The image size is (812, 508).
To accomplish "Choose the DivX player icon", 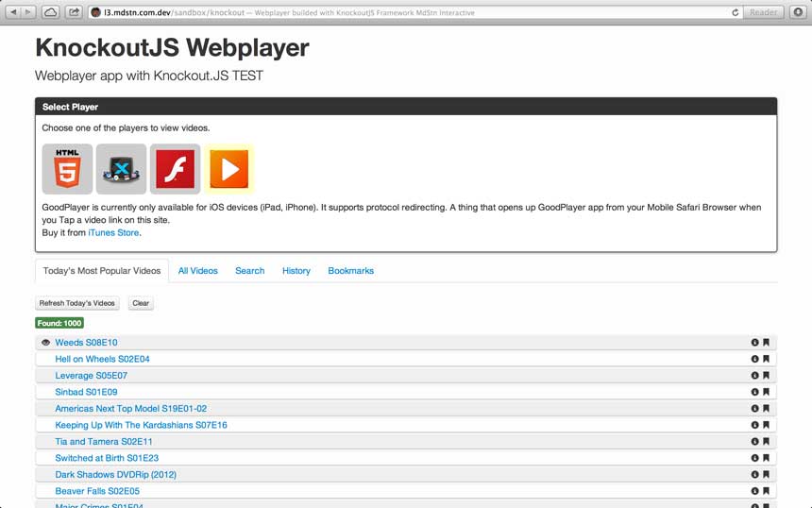I will [121, 169].
